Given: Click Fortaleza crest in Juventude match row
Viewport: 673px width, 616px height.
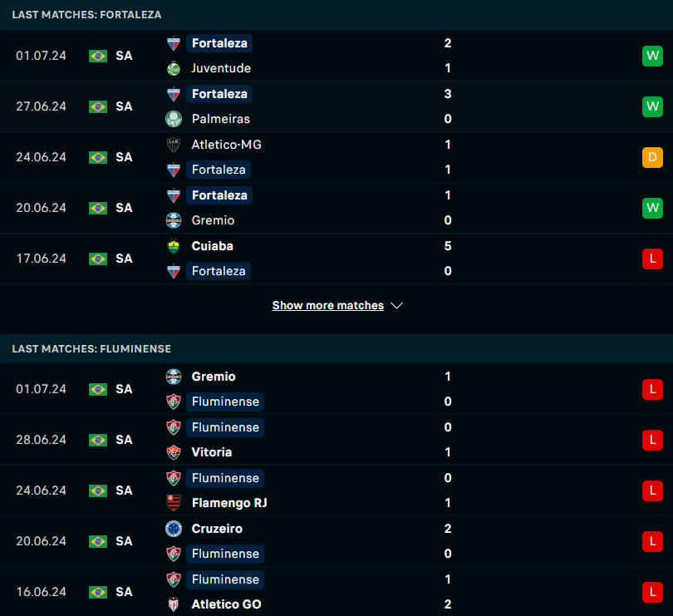Looking at the screenshot, I should point(174,43).
